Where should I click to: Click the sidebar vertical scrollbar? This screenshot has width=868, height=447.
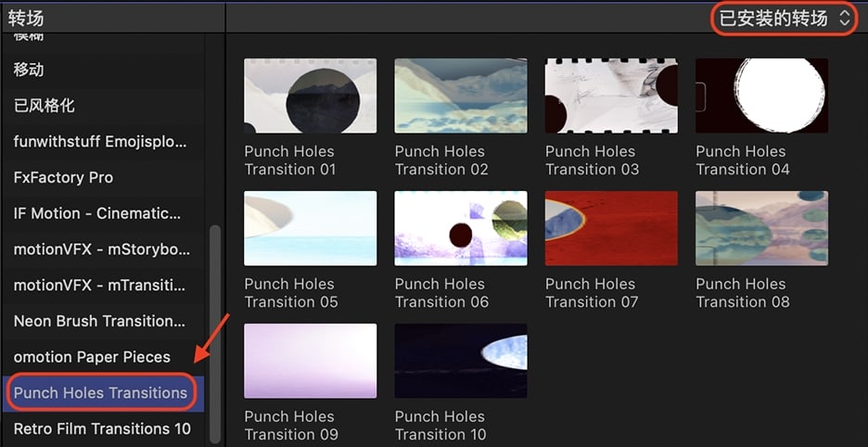tap(215, 334)
